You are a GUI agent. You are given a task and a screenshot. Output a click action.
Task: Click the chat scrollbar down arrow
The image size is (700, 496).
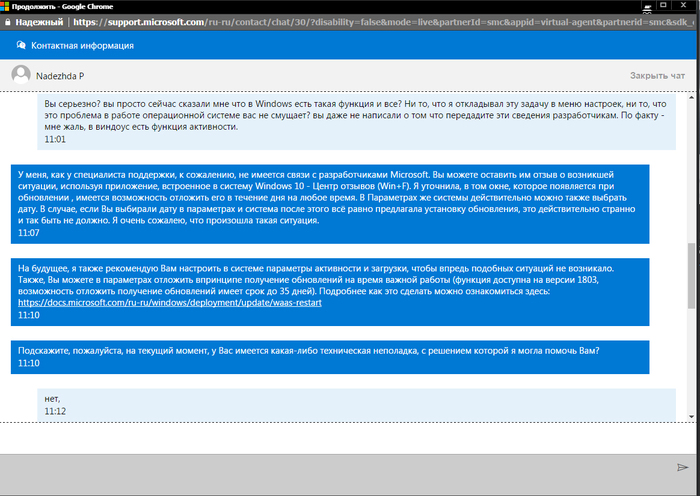(x=692, y=417)
